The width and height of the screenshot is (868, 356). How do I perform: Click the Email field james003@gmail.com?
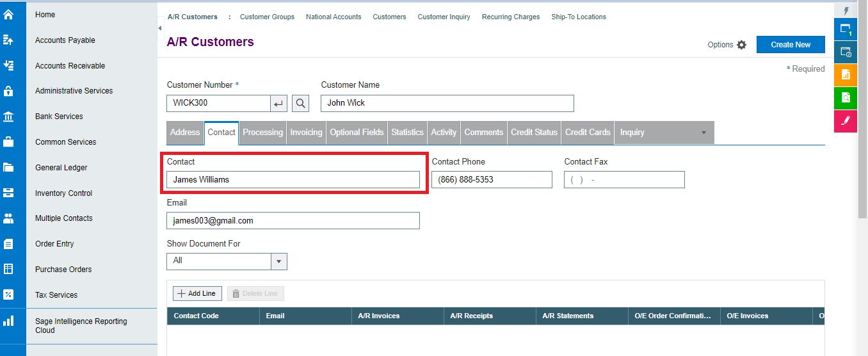click(x=293, y=221)
